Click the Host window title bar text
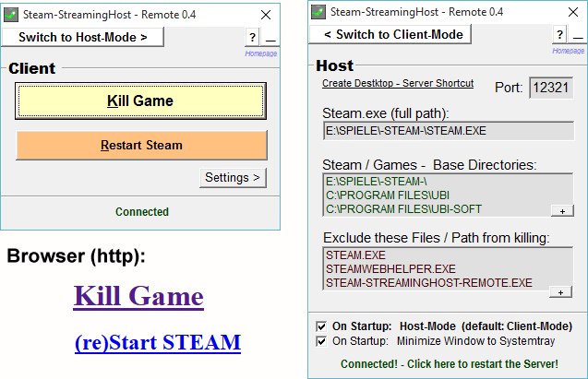Image resolution: width=588 pixels, height=379 pixels. 416,12
